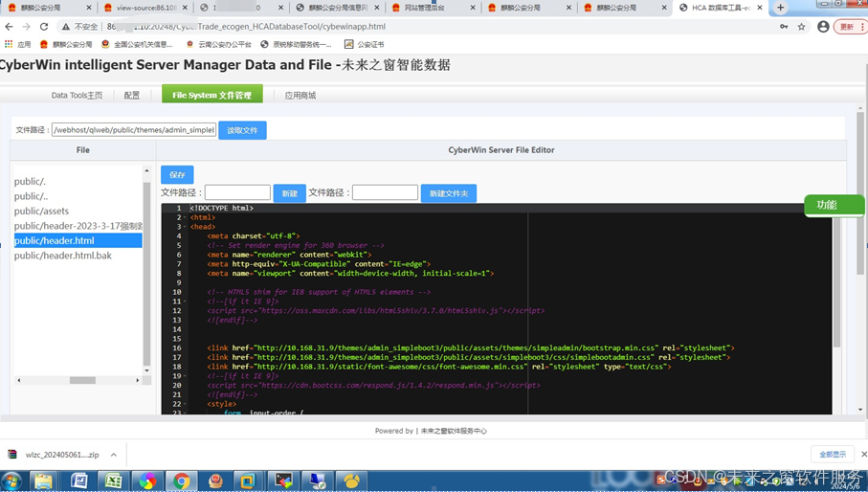Viewport: 868px width, 492px height.
Task: Click the forward navigation arrow
Action: [26, 27]
